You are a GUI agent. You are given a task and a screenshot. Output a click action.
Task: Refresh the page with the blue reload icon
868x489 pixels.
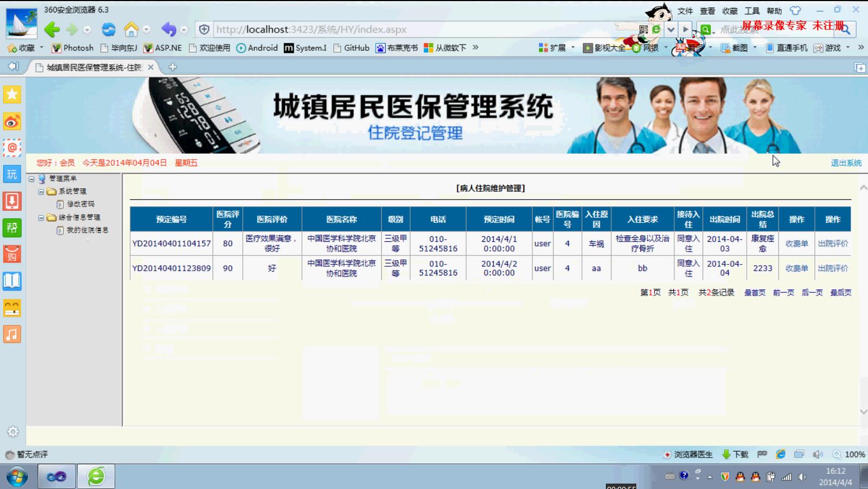109,29
